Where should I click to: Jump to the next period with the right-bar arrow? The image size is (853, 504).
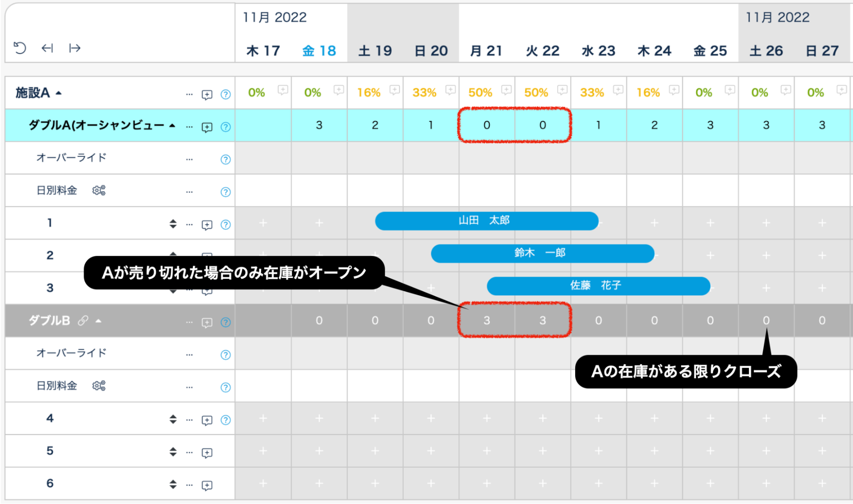75,48
